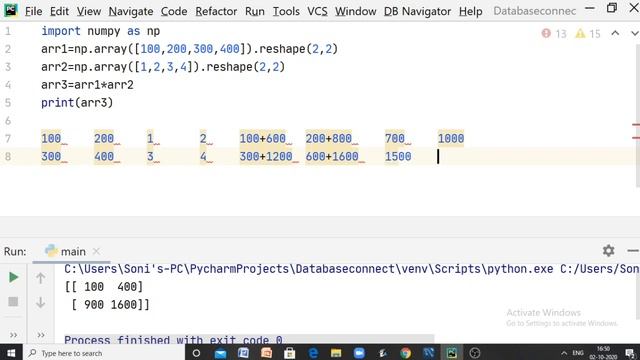This screenshot has width=640, height=360.
Task: Click the '100+600' text on line 7
Action: pyautogui.click(x=262, y=138)
